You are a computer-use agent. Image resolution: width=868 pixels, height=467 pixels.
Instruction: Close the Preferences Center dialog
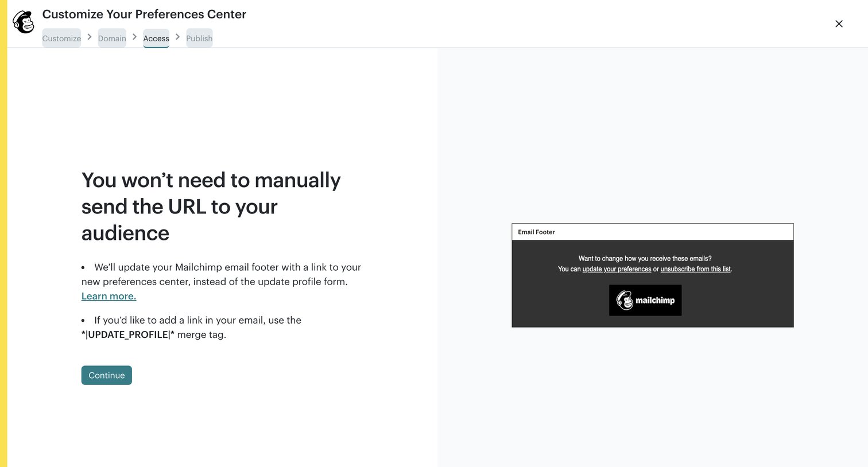(x=839, y=24)
